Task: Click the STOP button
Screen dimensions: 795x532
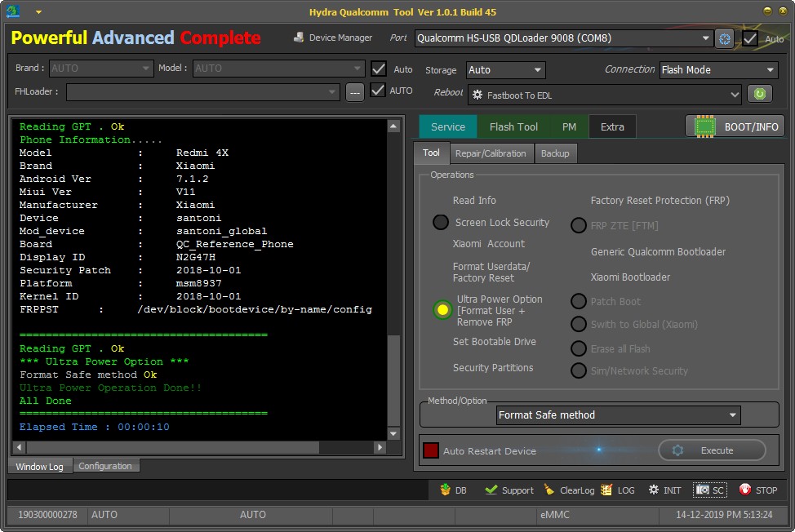Action: pos(758,490)
